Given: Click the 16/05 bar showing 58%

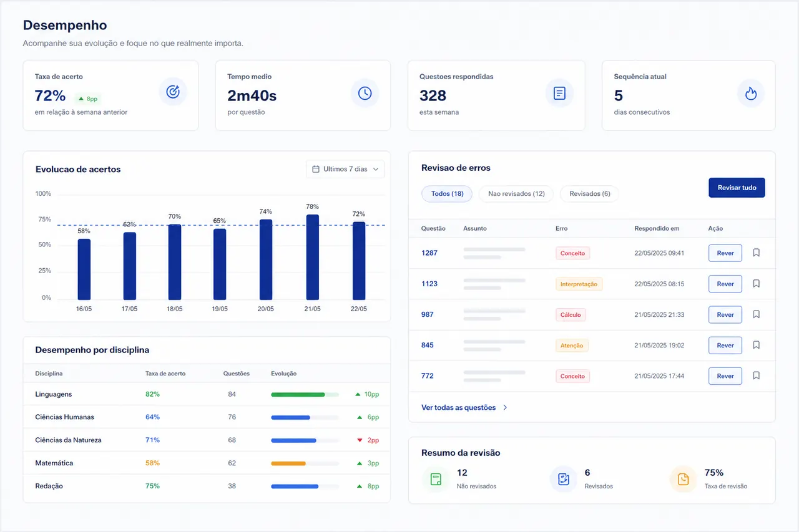Looking at the screenshot, I should (x=84, y=269).
